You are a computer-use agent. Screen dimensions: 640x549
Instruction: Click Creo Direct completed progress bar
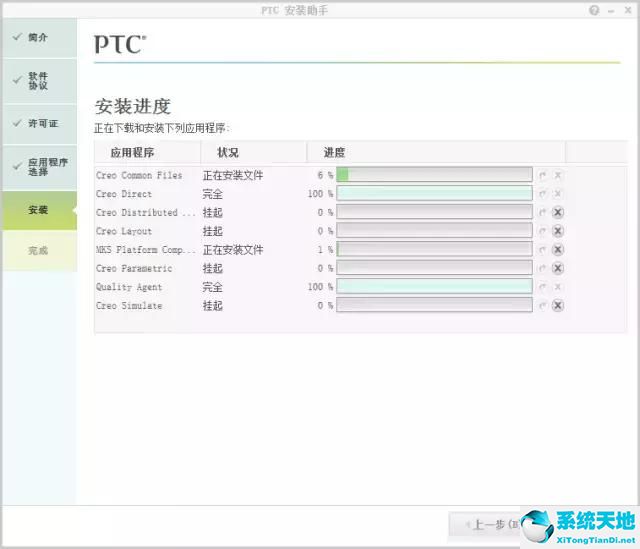click(434, 193)
